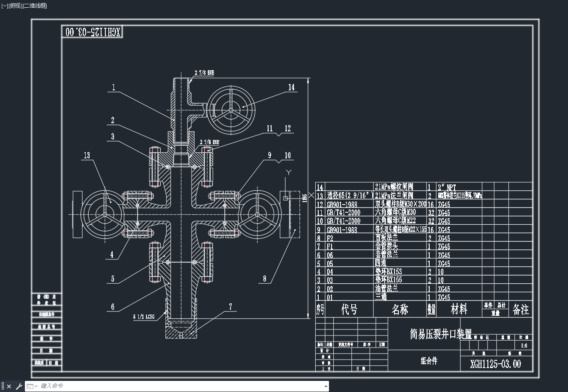568x392 pixels.
Task: Select the 垫环BX155 part name
Action: tap(389, 280)
